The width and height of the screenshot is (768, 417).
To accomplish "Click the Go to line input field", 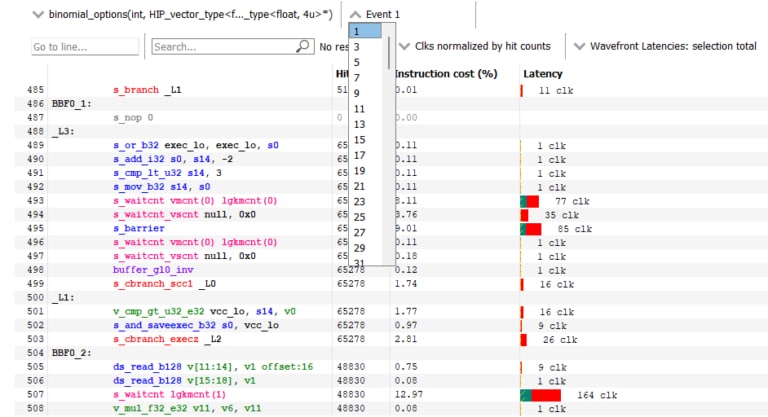I will (85, 47).
